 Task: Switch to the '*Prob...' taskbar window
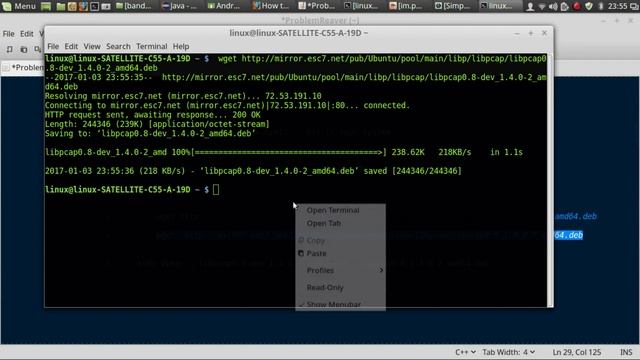tap(316, 6)
